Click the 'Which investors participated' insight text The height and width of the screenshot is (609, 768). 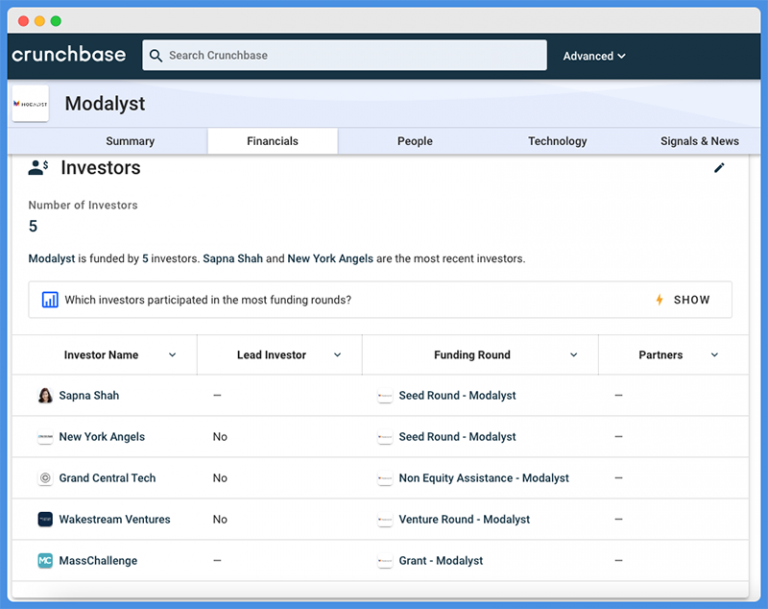tap(208, 300)
